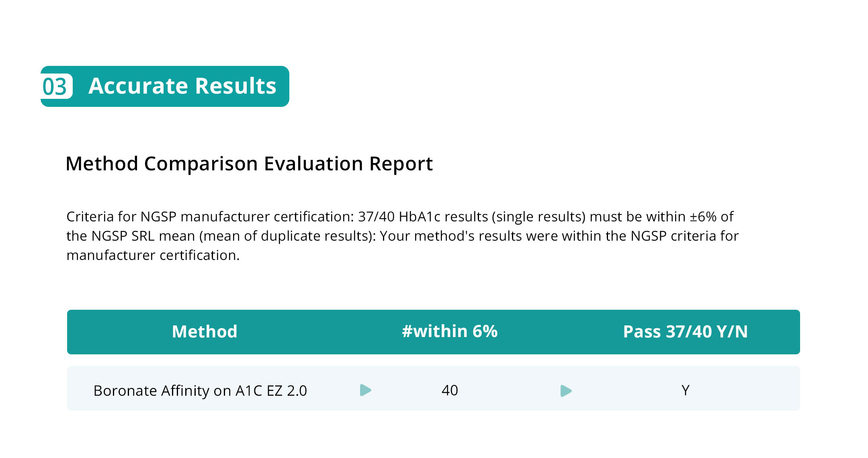Click the 40 value in the table row

450,391
